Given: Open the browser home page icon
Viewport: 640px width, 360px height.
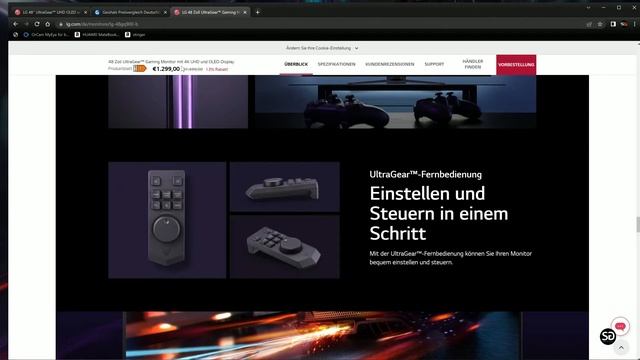Looking at the screenshot, I should click(47, 24).
